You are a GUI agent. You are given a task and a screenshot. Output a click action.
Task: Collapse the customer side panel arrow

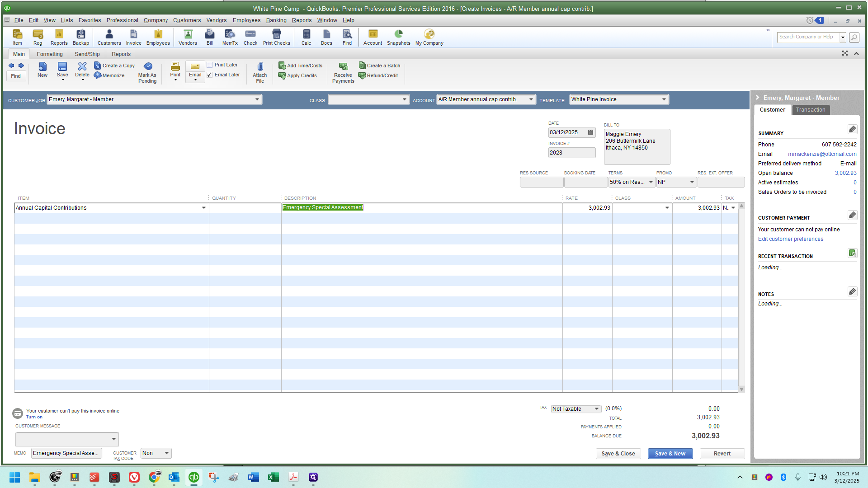(758, 98)
